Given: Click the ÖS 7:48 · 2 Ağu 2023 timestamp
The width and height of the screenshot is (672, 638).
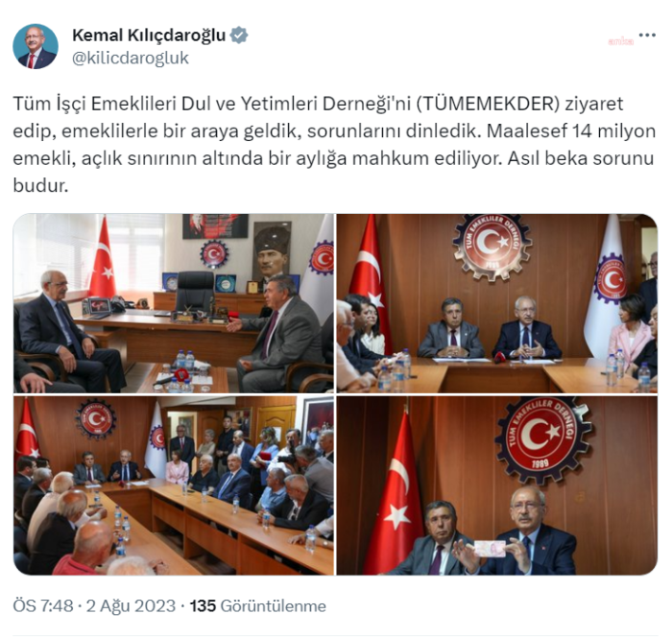Looking at the screenshot, I should (94, 606).
